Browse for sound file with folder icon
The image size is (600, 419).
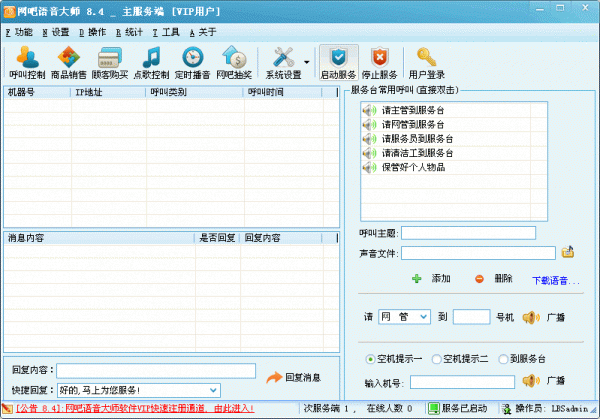tap(568, 252)
